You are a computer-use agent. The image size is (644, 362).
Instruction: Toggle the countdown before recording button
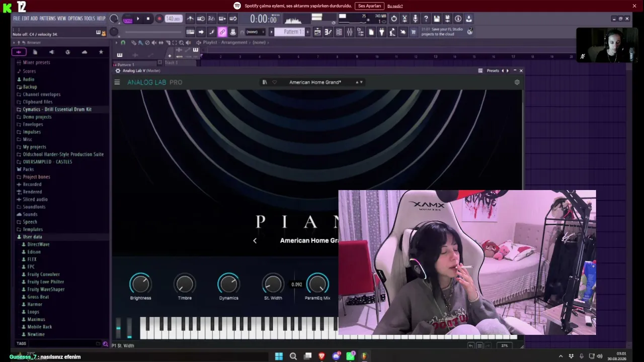[211, 19]
